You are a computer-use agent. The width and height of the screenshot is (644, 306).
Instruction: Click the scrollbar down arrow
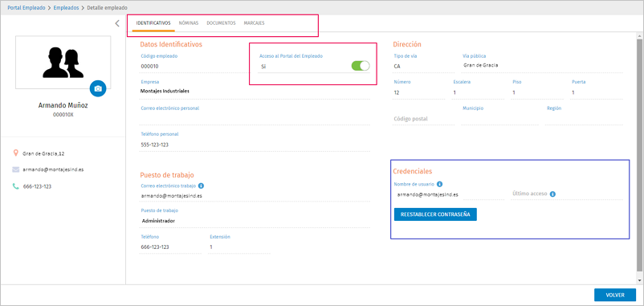tap(640, 280)
